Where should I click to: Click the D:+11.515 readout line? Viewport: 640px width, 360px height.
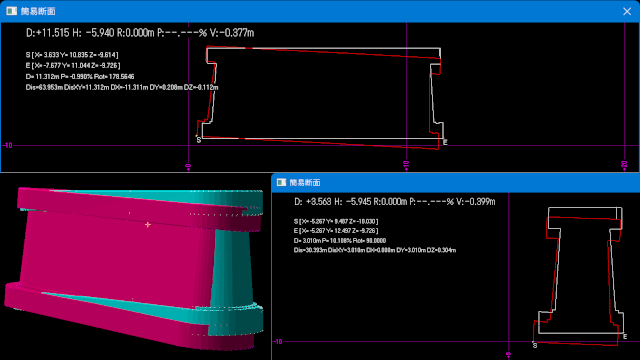[140, 33]
